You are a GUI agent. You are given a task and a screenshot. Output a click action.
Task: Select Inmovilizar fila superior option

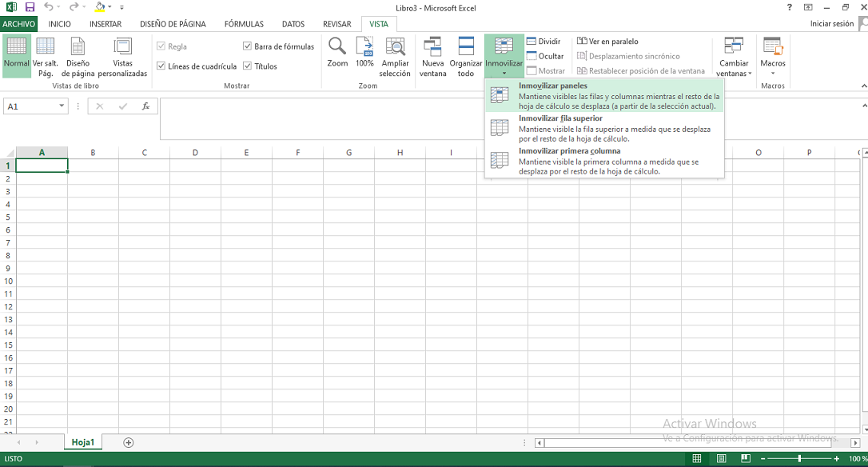604,129
